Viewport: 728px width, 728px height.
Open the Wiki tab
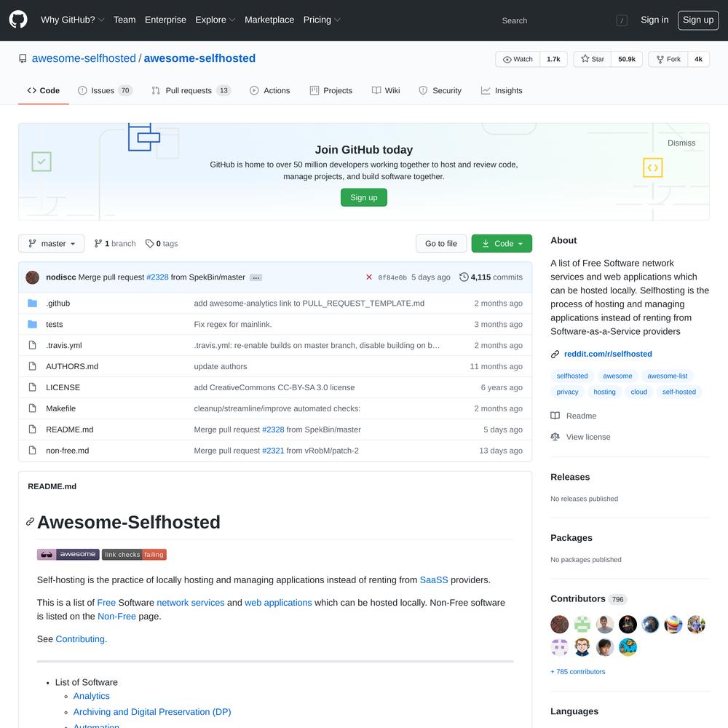[386, 90]
